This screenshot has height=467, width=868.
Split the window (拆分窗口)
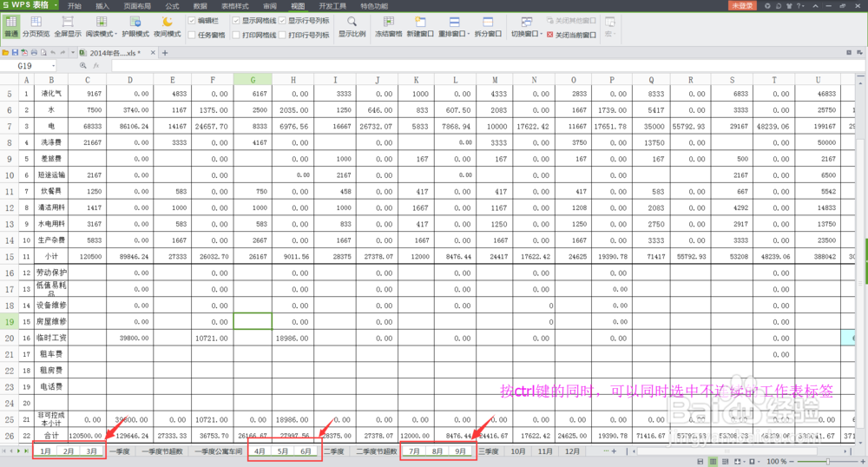488,26
